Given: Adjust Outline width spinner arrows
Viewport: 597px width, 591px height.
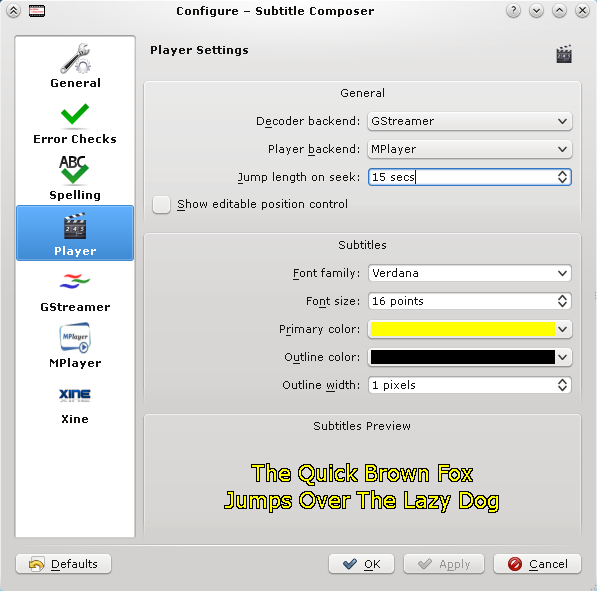Looking at the screenshot, I should click(x=562, y=385).
